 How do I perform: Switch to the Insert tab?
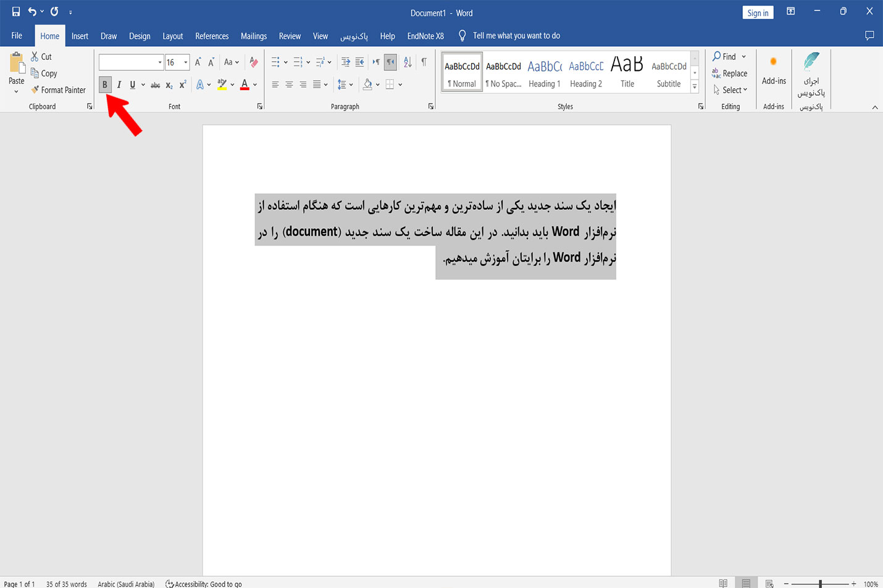tap(80, 36)
